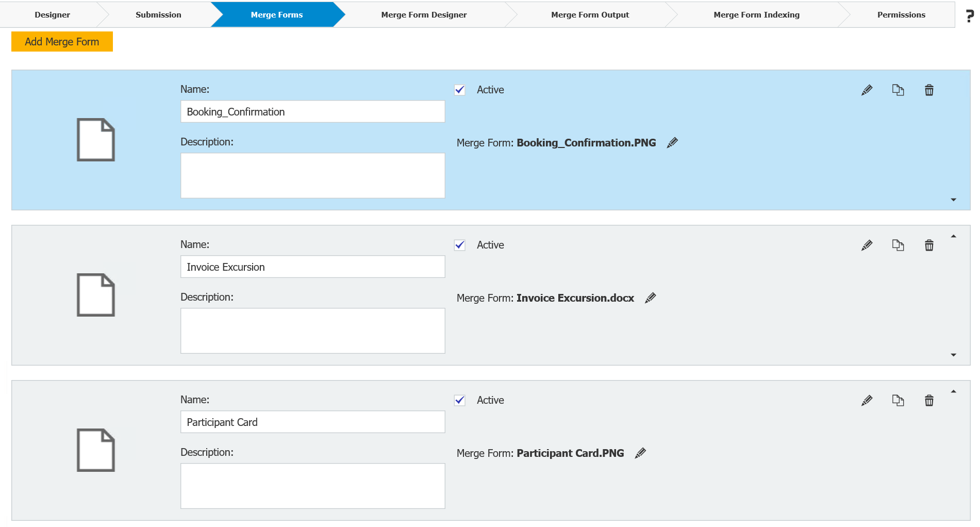Delete the Invoice Excursion merge form
Viewport: 980px width, 527px height.
pyautogui.click(x=929, y=245)
